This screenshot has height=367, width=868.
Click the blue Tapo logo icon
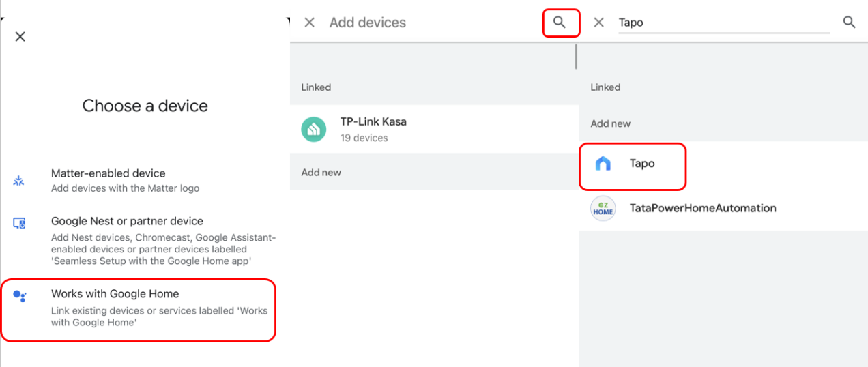click(x=603, y=164)
